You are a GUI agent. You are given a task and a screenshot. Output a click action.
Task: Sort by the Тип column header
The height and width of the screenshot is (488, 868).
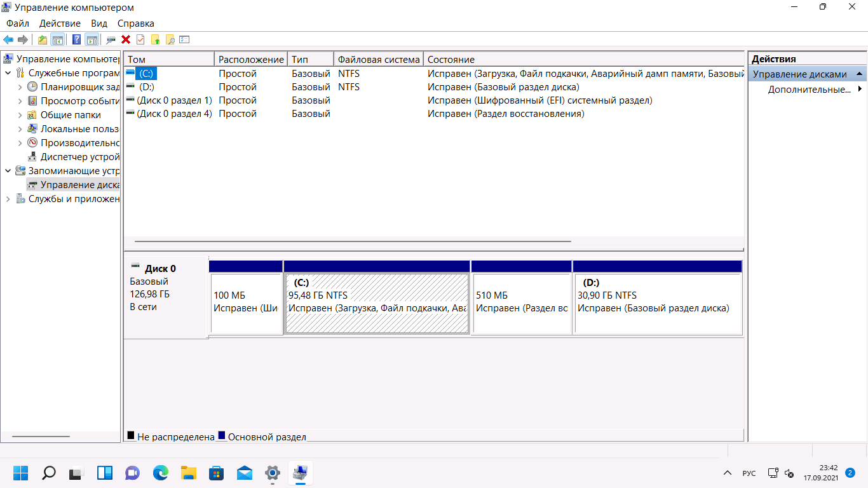click(x=311, y=59)
